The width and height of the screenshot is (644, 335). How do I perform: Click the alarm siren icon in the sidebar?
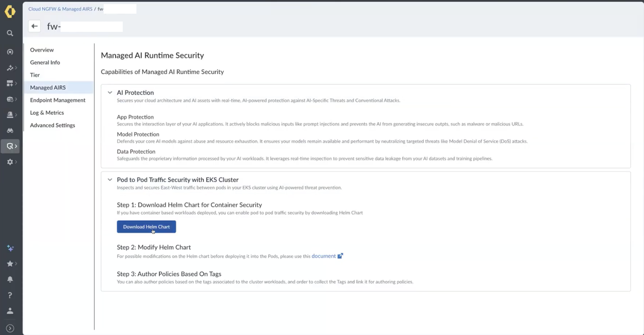pos(10,115)
